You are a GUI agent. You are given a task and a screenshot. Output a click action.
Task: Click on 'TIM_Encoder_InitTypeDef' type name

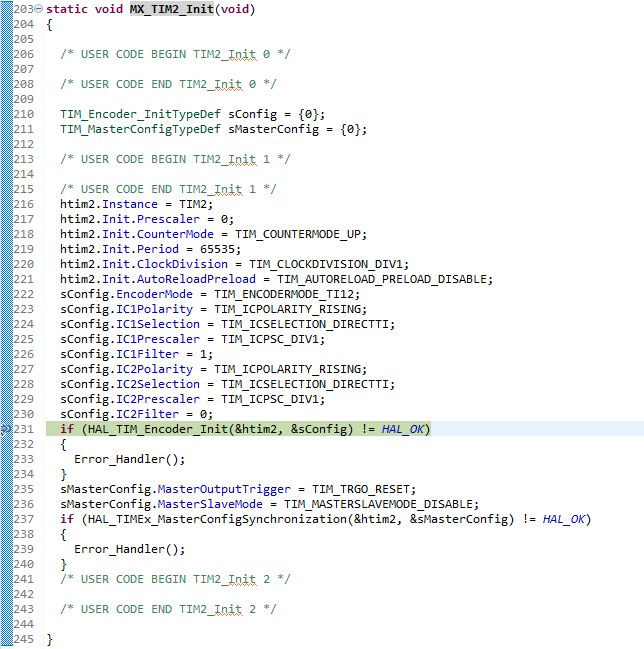(140, 114)
